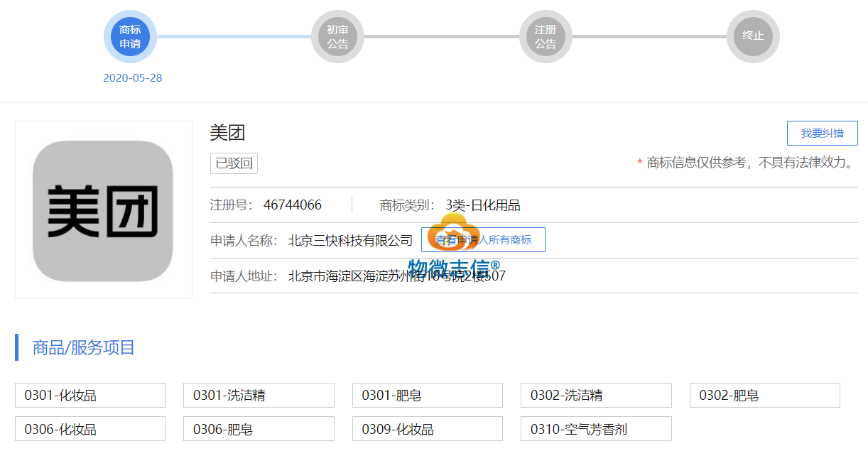Click the 商标申请 progress step circle
Screen dimensions: 868x451
point(130,36)
